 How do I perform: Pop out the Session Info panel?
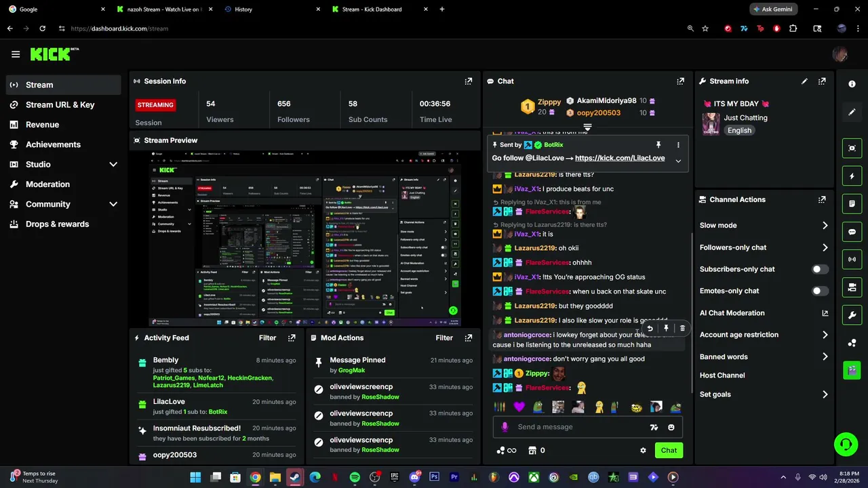point(468,81)
